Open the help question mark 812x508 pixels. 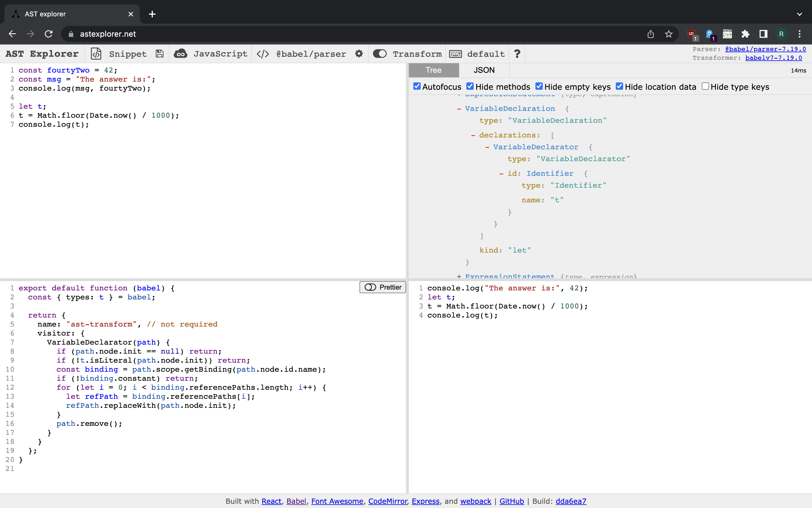click(517, 54)
